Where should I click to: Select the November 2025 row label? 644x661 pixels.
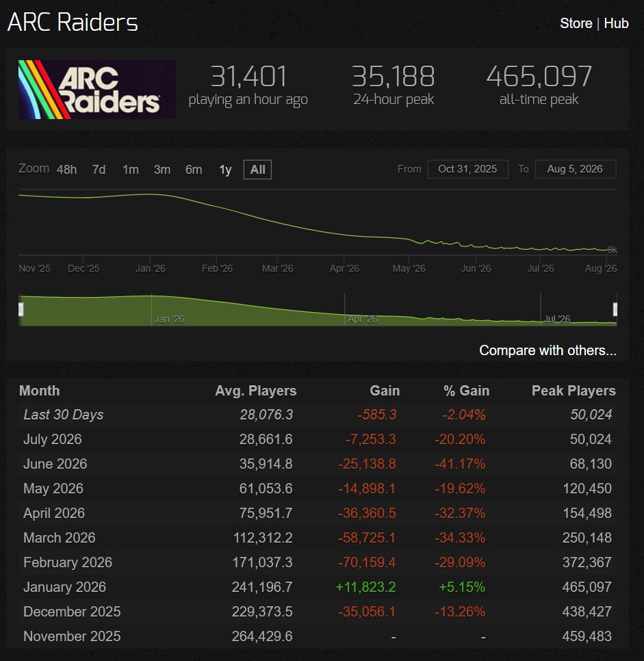tap(72, 636)
